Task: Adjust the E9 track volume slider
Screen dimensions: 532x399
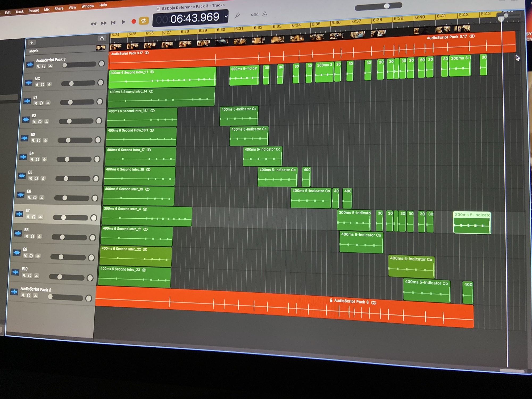Action: pos(61,257)
